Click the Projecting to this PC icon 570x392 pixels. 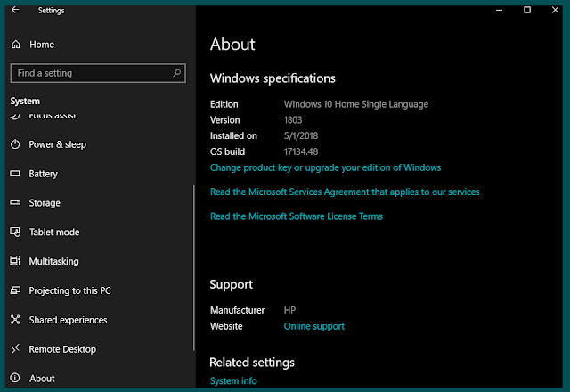point(15,290)
